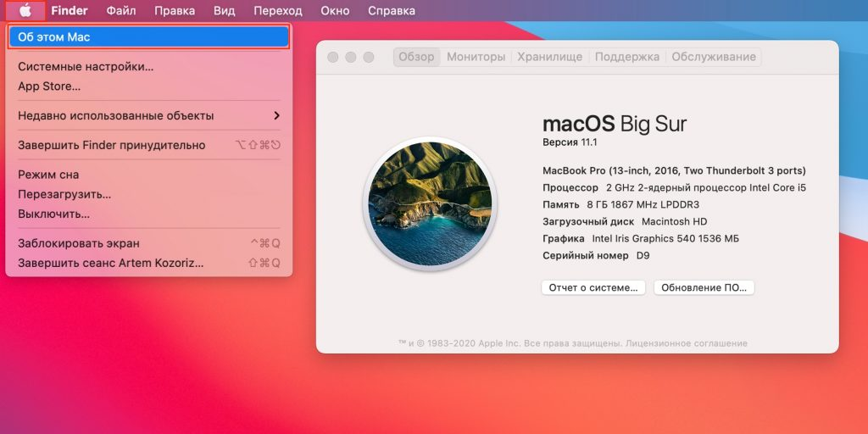Image resolution: width=868 pixels, height=434 pixels.
Task: Choose 'Заблокировать экран' entry
Action: point(149,243)
